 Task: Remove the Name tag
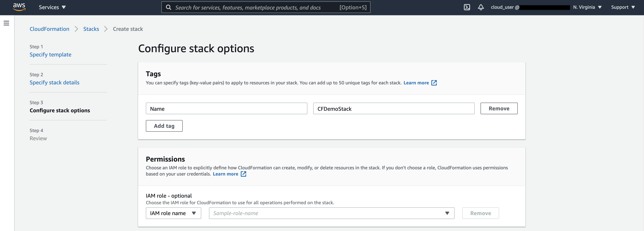499,108
